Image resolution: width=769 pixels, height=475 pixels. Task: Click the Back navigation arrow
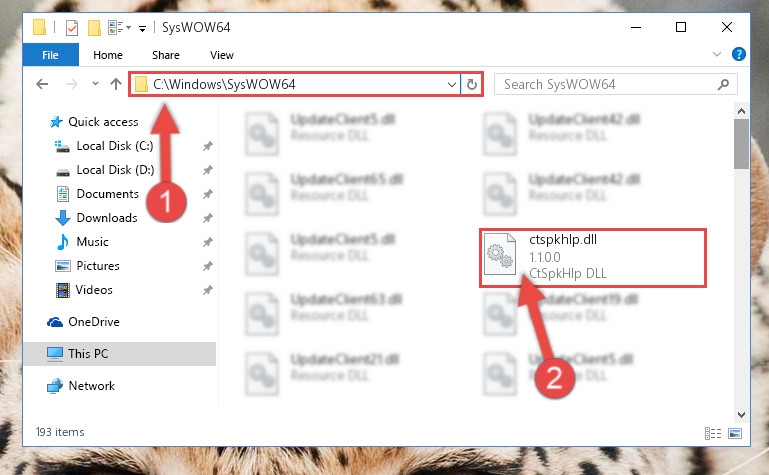click(x=42, y=84)
